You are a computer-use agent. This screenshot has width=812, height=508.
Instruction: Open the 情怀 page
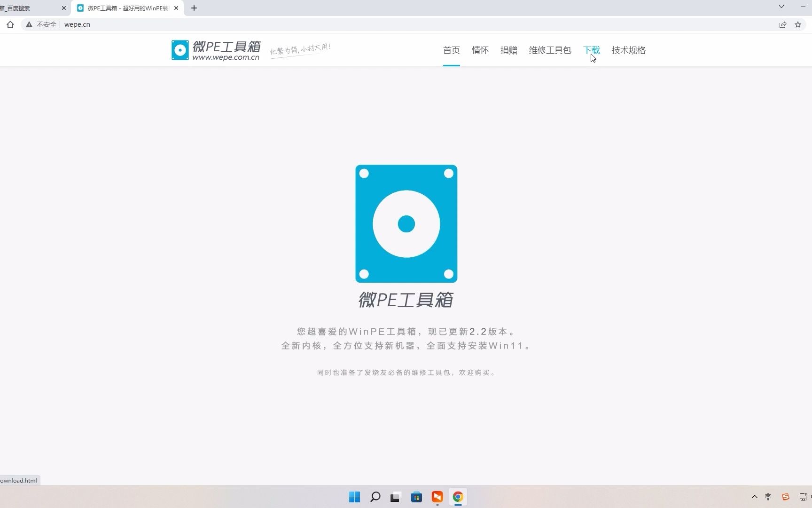480,50
